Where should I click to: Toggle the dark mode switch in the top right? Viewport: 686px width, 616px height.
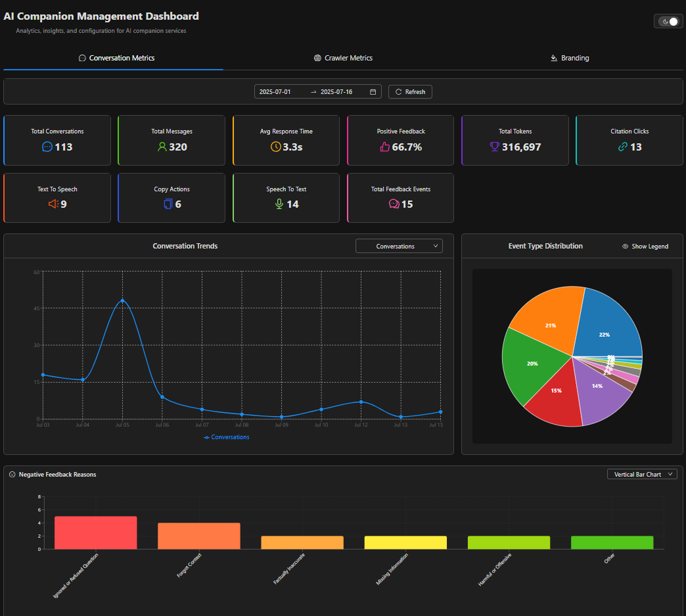668,20
